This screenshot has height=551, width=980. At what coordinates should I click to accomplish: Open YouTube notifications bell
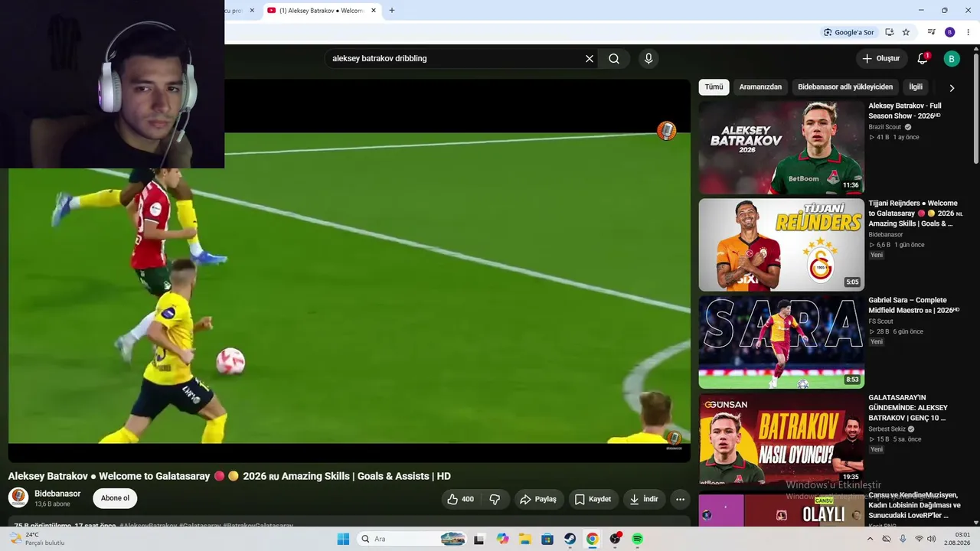pos(923,59)
